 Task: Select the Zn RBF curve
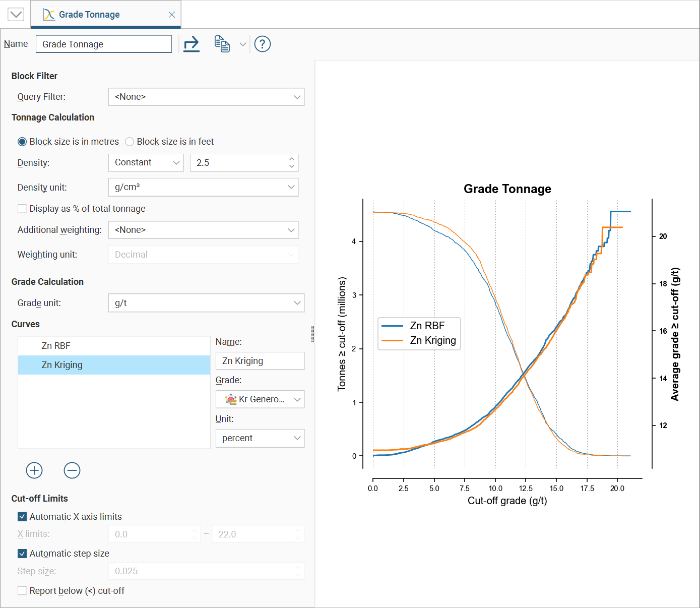(56, 346)
